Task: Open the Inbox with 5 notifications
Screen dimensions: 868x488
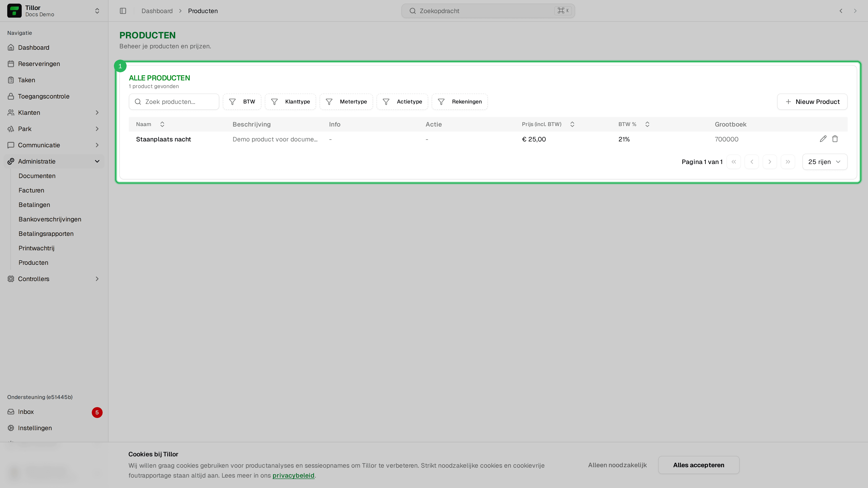Action: (54, 412)
